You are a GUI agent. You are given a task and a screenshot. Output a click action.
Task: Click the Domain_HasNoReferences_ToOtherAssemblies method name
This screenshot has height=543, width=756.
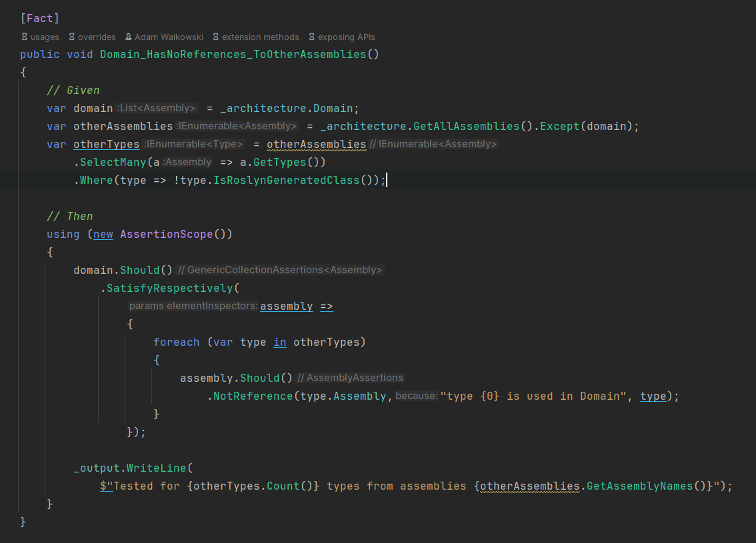point(233,54)
